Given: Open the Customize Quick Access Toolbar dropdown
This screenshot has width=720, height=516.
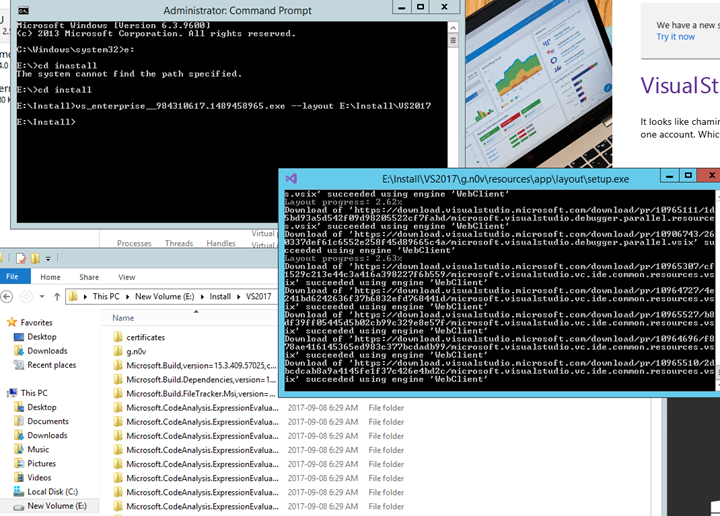Looking at the screenshot, I should coord(48,259).
